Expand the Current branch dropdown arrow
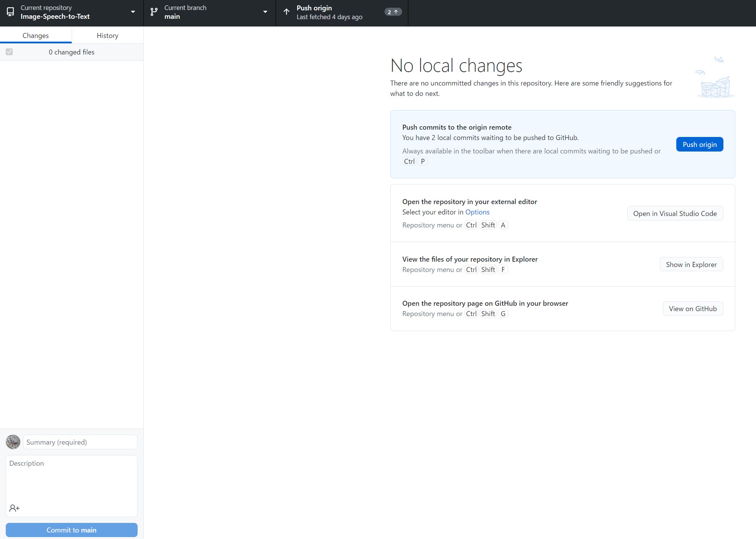Viewport: 756px width, 539px height. tap(265, 12)
